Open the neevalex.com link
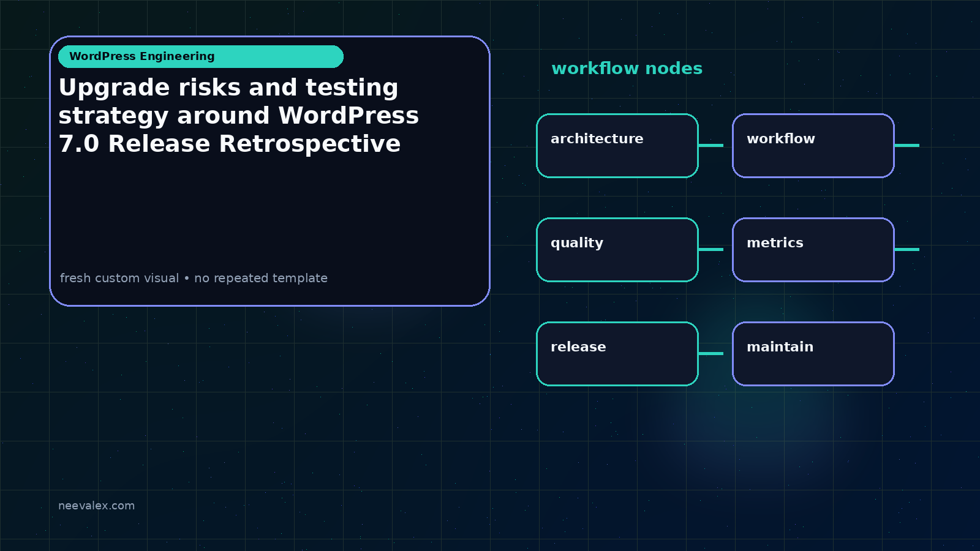 (x=96, y=506)
